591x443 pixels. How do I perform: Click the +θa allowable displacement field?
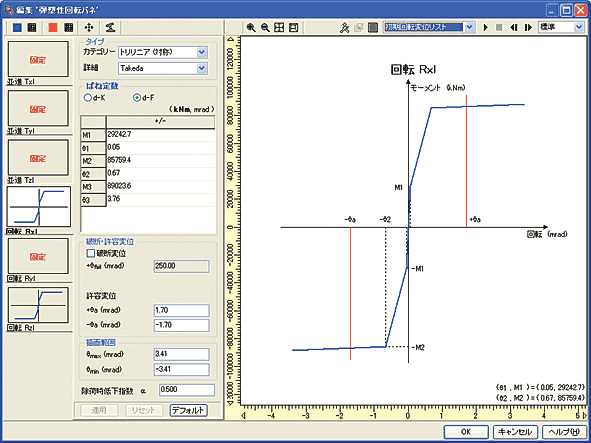(x=181, y=310)
